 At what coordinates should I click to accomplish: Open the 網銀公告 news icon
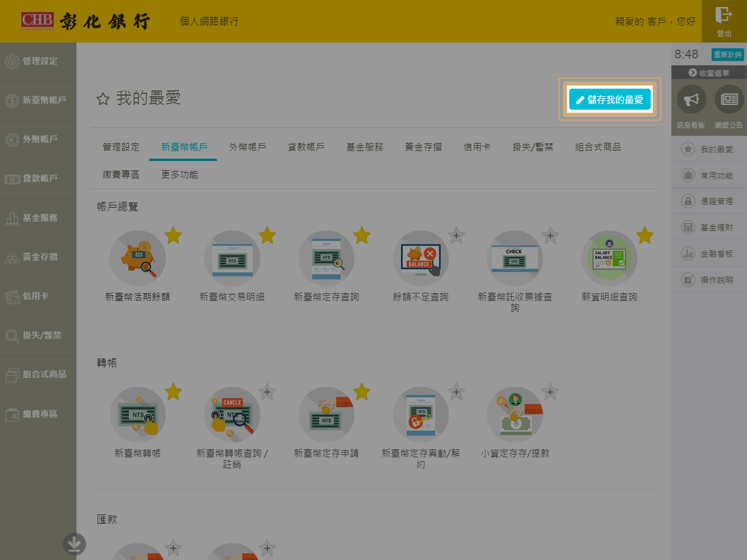point(729,100)
